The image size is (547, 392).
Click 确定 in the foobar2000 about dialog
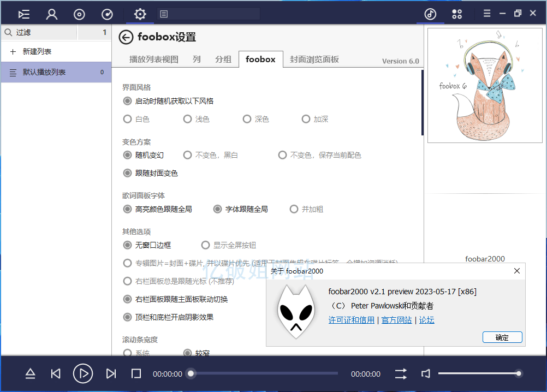(x=502, y=337)
